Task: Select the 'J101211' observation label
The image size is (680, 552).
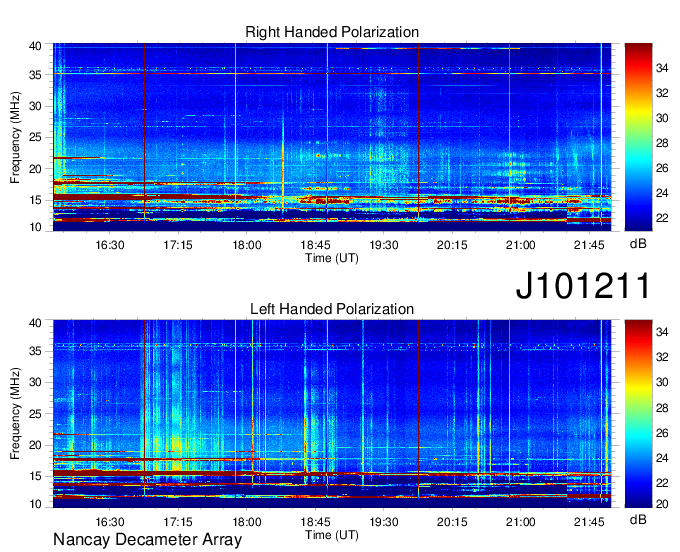Action: pos(583,286)
